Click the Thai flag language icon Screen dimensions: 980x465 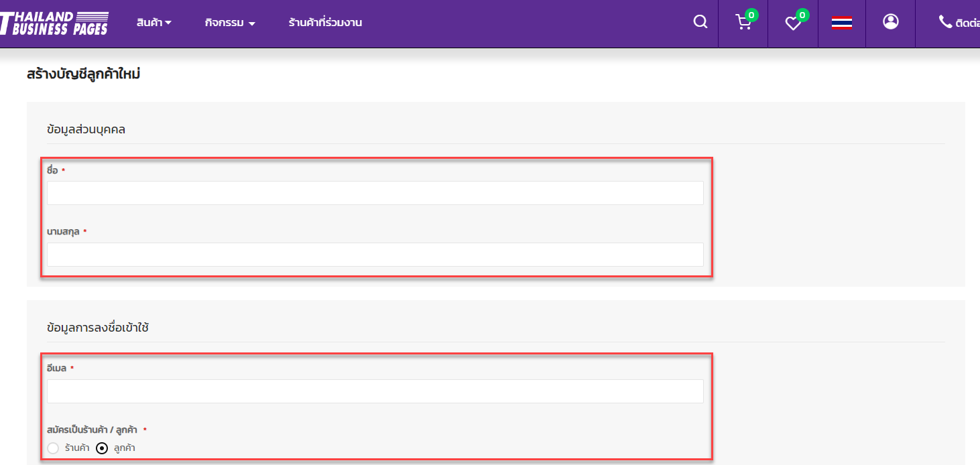point(842,23)
